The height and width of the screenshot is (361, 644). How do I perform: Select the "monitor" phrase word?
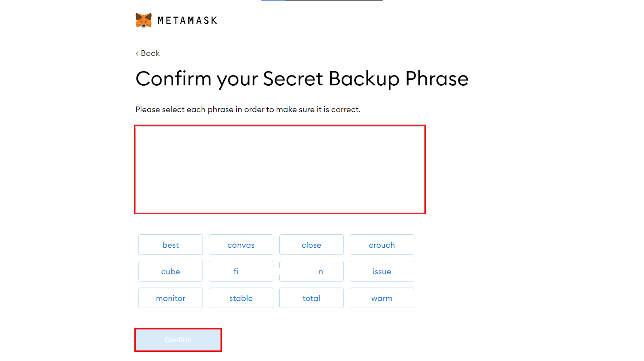(171, 298)
